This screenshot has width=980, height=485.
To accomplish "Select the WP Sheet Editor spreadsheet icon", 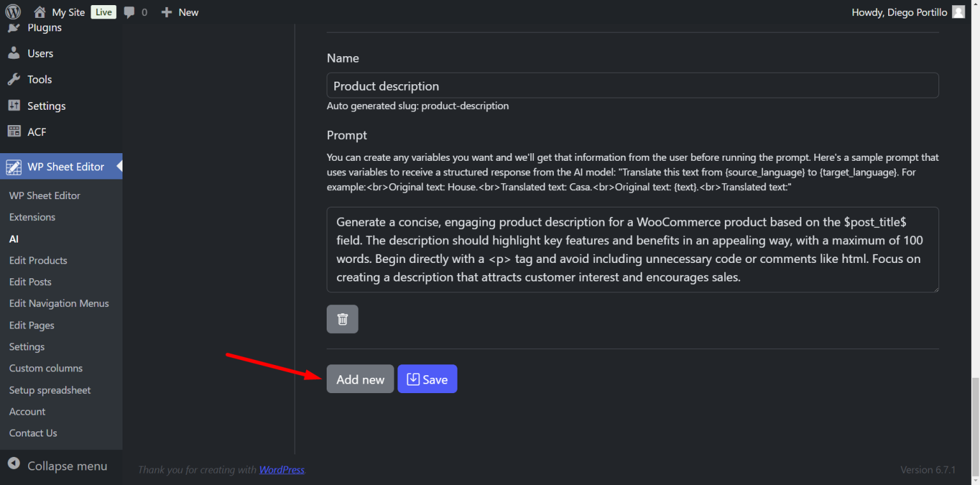I will coord(15,167).
